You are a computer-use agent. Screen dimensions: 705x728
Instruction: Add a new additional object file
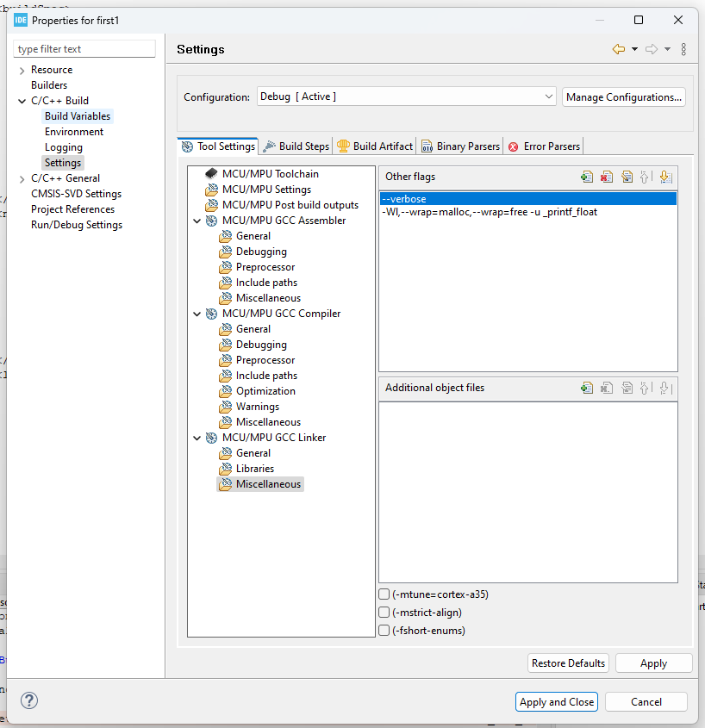tap(587, 389)
